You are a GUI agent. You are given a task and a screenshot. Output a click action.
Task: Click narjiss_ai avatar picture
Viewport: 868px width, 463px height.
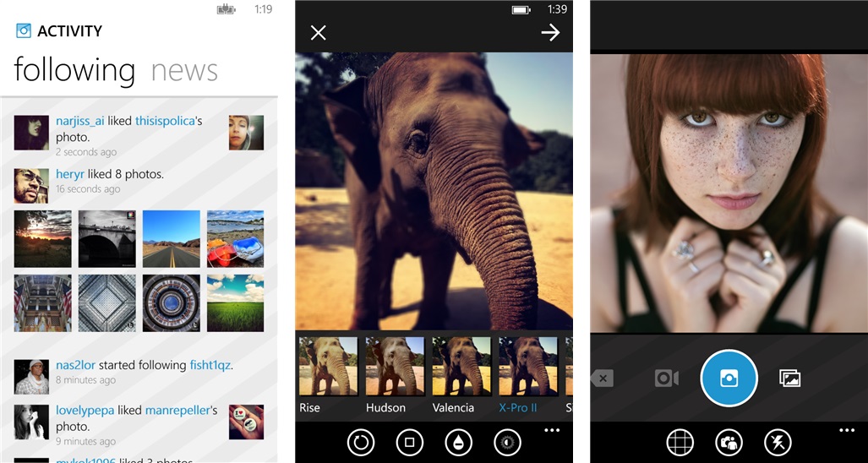click(x=31, y=133)
